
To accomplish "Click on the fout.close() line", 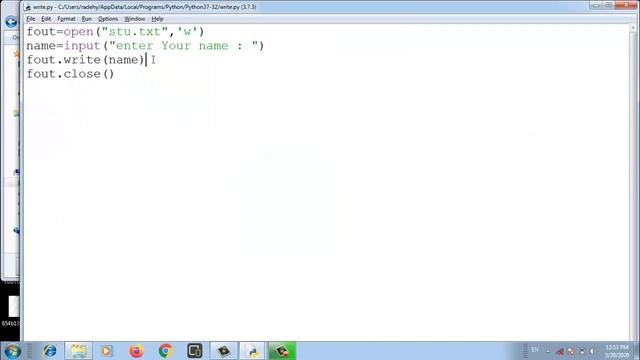I will click(x=70, y=74).
